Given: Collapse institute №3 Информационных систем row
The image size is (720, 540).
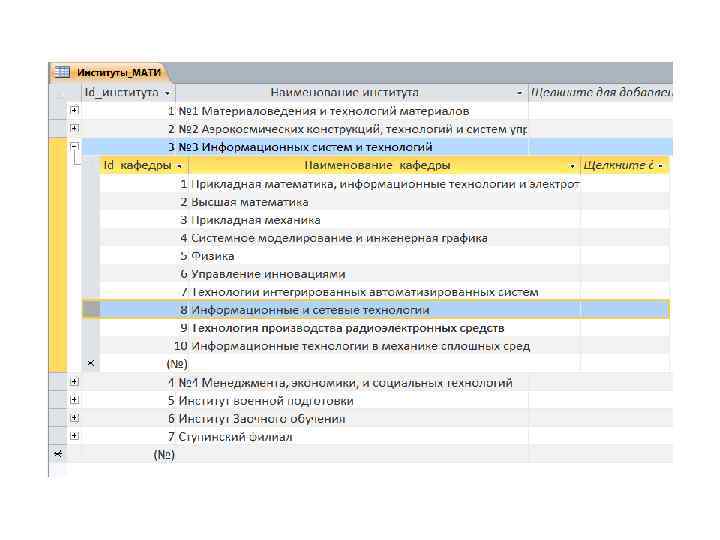Looking at the screenshot, I should tap(74, 146).
